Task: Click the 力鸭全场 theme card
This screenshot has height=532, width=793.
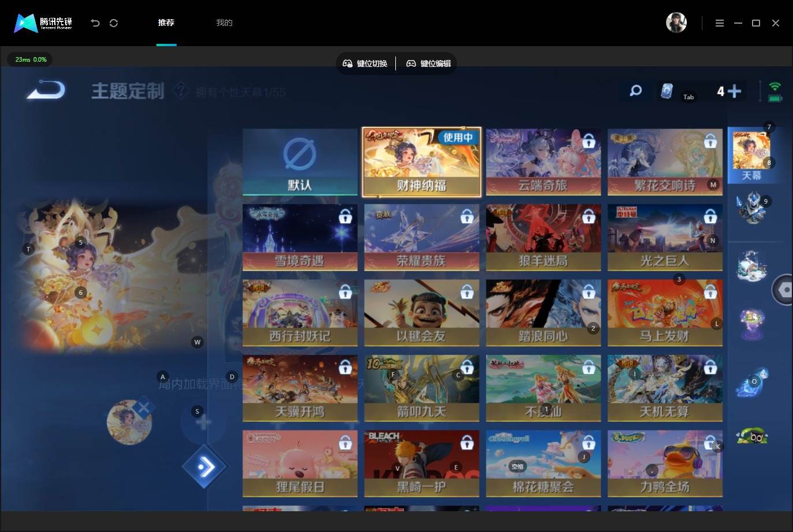Action: 665,463
